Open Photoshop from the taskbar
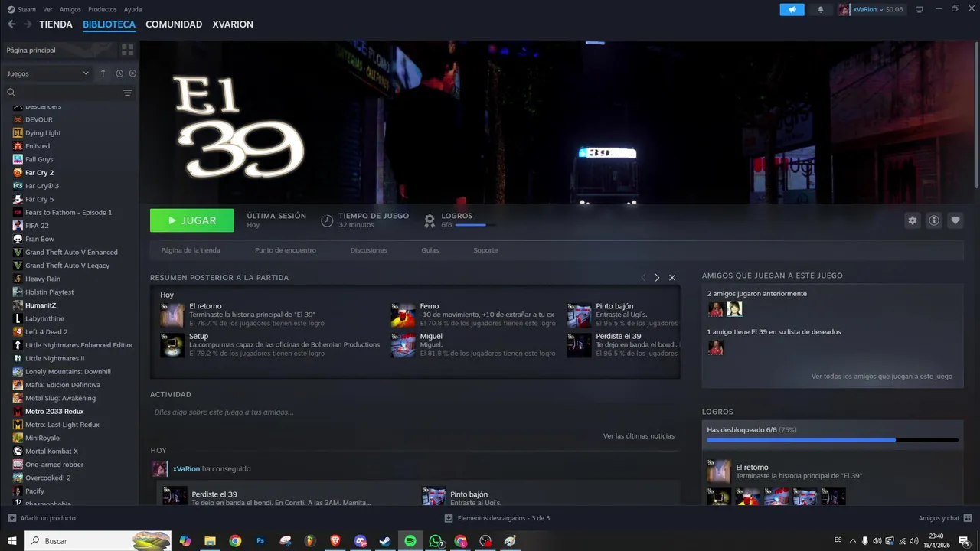The width and height of the screenshot is (980, 551). click(260, 541)
